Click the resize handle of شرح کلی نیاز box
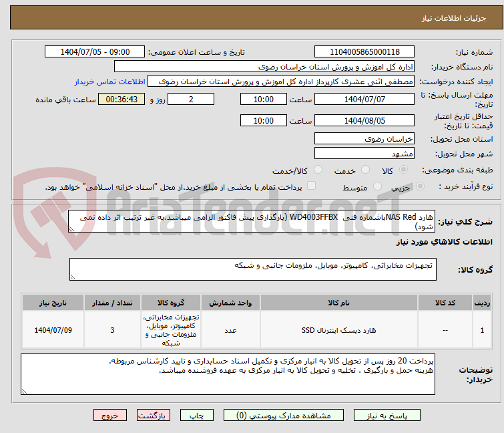504x433 pixels. (71, 229)
